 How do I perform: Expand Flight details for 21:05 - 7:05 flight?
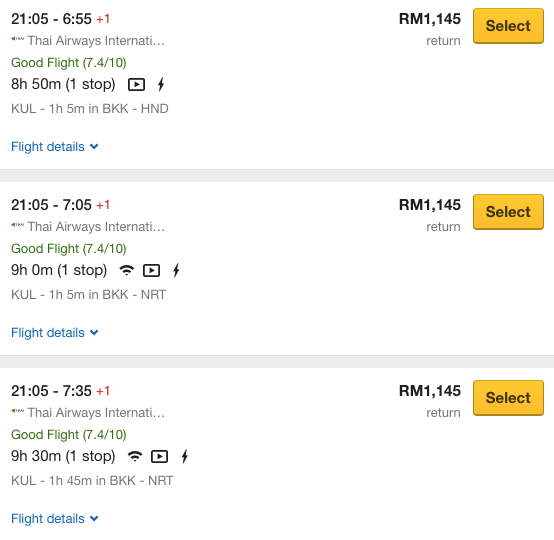tap(55, 333)
